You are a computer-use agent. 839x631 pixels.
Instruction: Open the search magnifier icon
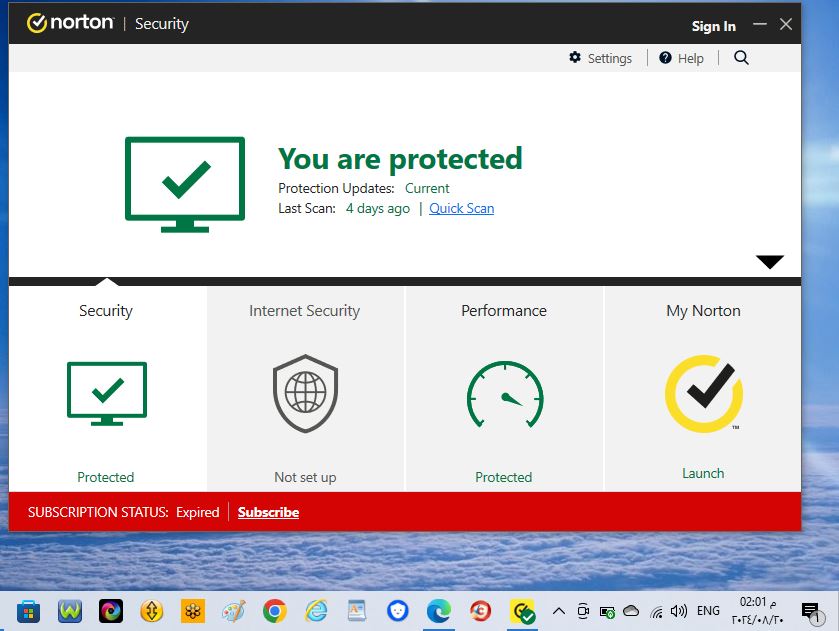pyautogui.click(x=741, y=58)
